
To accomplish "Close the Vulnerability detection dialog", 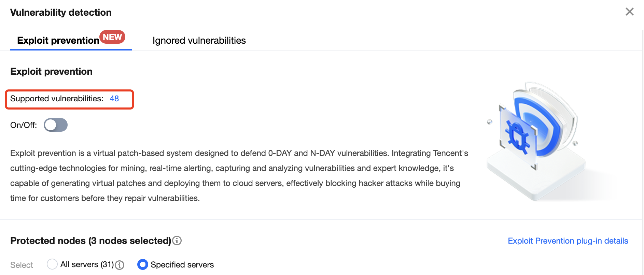I will tap(629, 12).
